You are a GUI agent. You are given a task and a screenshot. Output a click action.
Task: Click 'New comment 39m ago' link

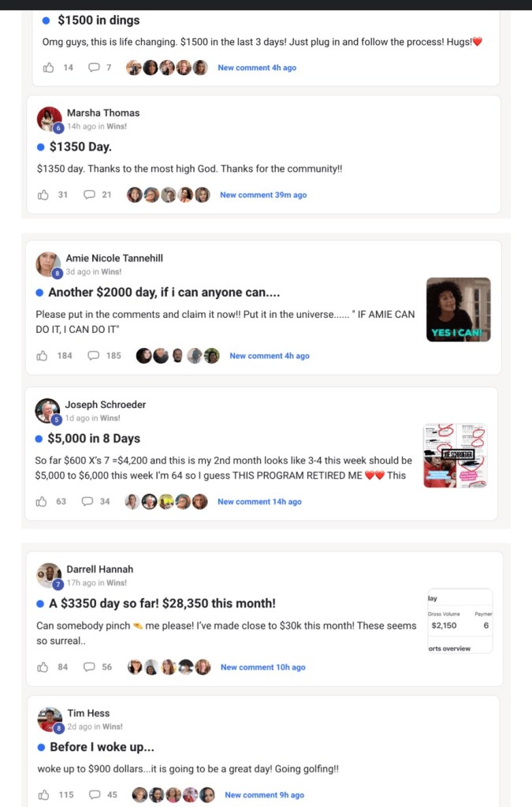pyautogui.click(x=263, y=195)
